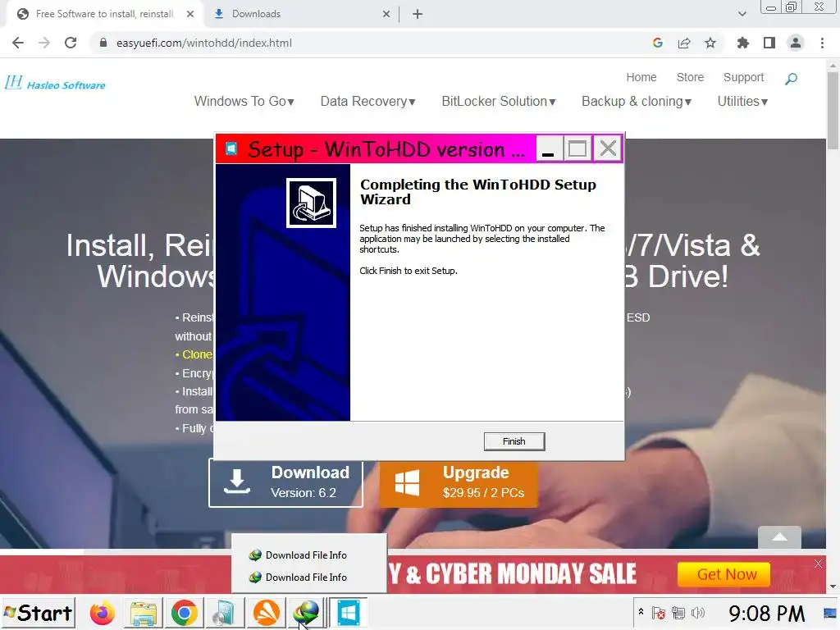
Task: Open a new tab with plus button
Action: [418, 14]
